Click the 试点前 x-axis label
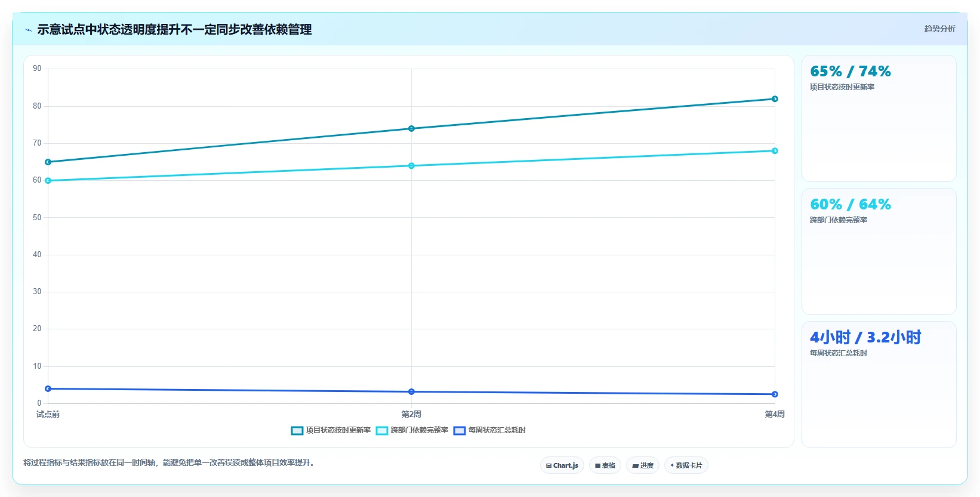The width and height of the screenshot is (980, 497). (x=48, y=415)
